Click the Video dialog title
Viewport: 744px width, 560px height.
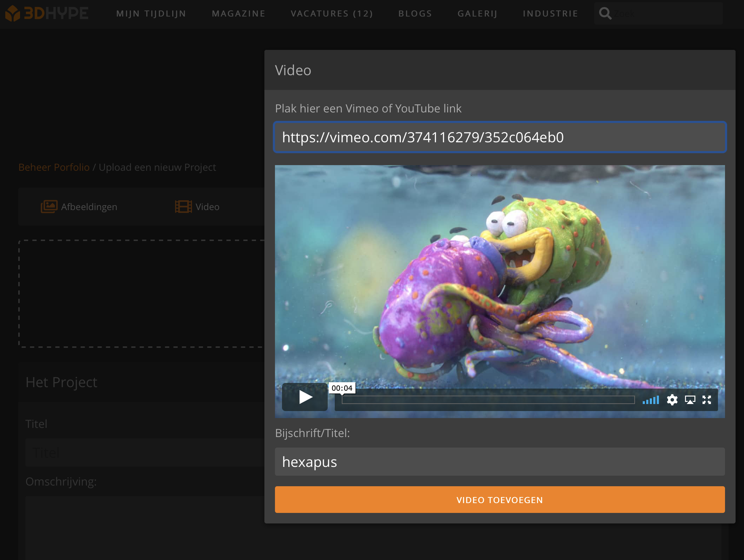pos(293,70)
